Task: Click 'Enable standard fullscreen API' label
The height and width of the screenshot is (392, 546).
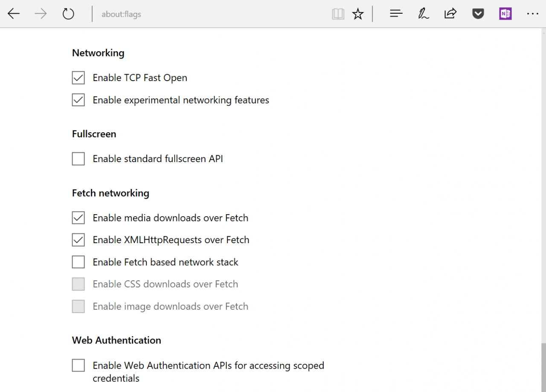Action: point(158,159)
